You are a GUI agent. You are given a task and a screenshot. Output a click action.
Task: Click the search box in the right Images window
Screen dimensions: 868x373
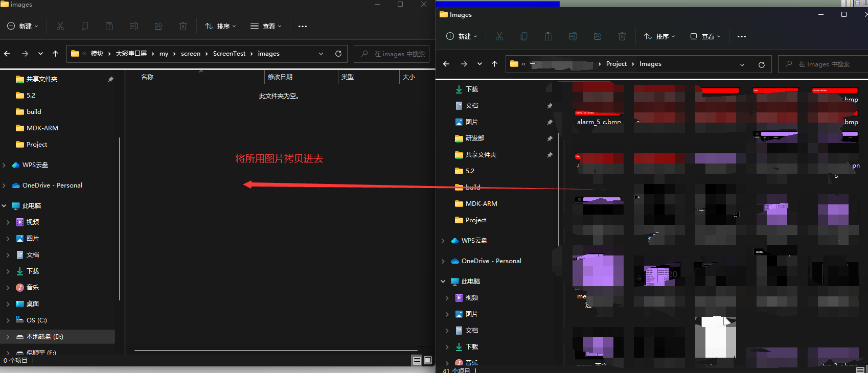[823, 64]
